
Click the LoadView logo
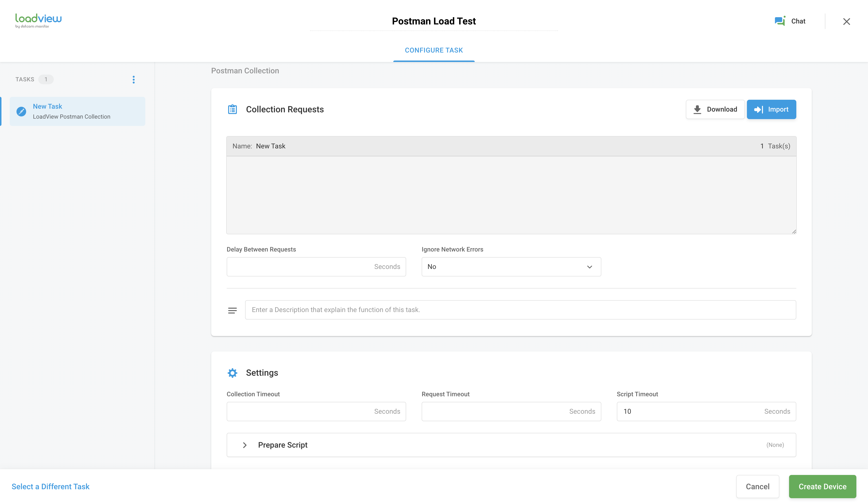(x=38, y=21)
